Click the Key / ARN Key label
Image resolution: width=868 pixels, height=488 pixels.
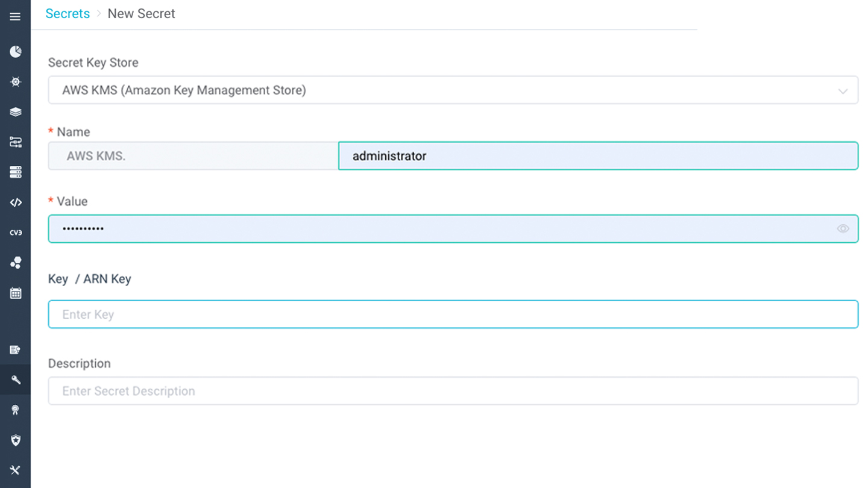(x=90, y=279)
